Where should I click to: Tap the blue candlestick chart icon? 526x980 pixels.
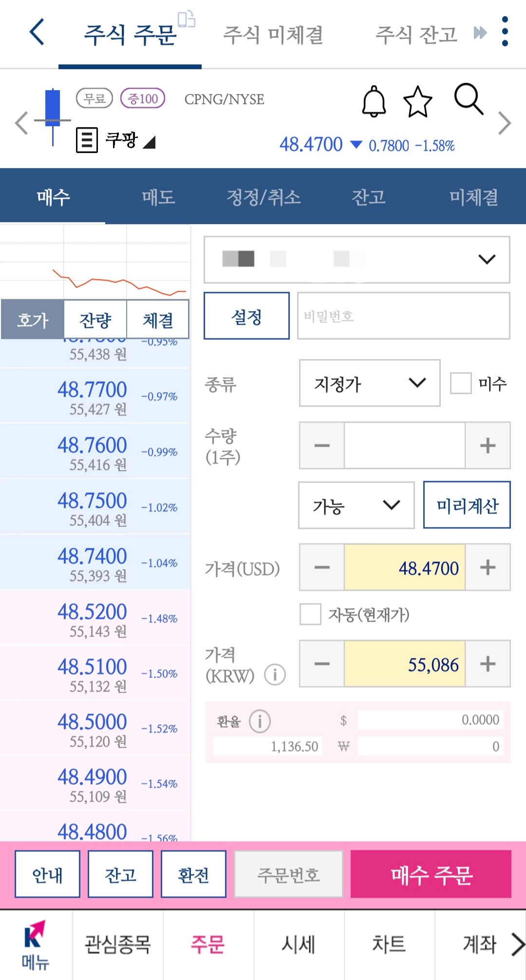click(x=53, y=117)
